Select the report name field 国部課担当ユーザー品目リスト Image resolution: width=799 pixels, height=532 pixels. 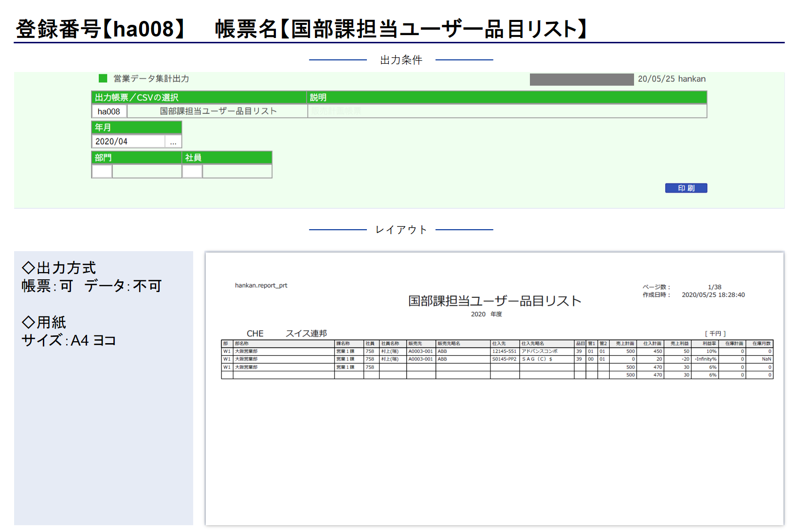click(x=218, y=111)
